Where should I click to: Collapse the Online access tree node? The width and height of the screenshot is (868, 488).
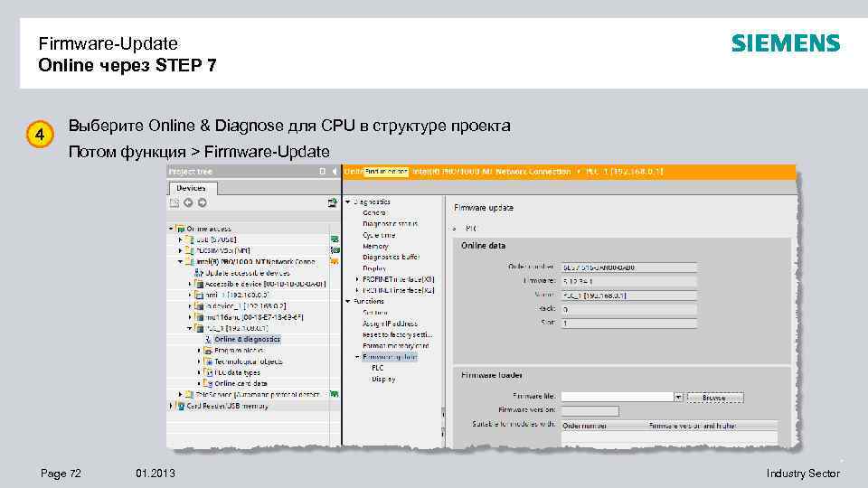coord(171,229)
